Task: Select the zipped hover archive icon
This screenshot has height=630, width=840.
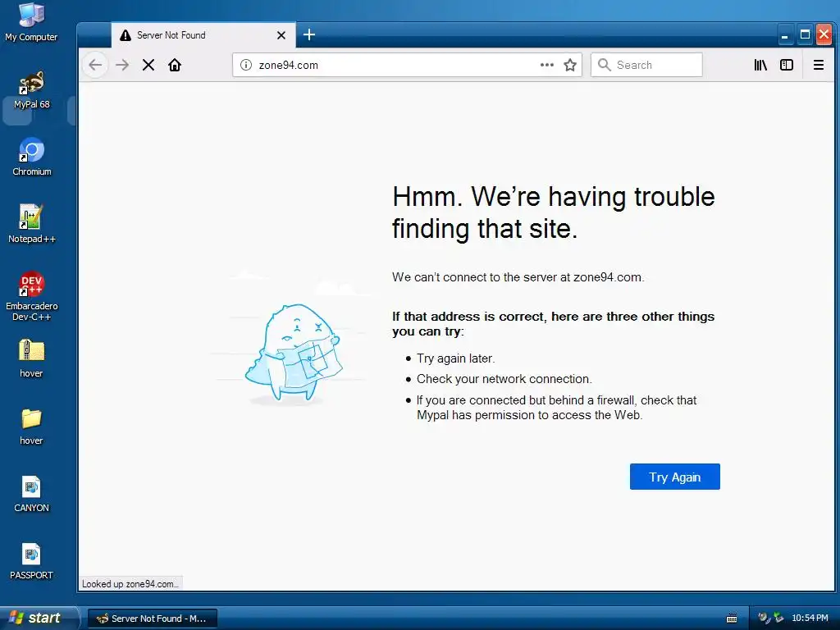Action: coord(31,358)
